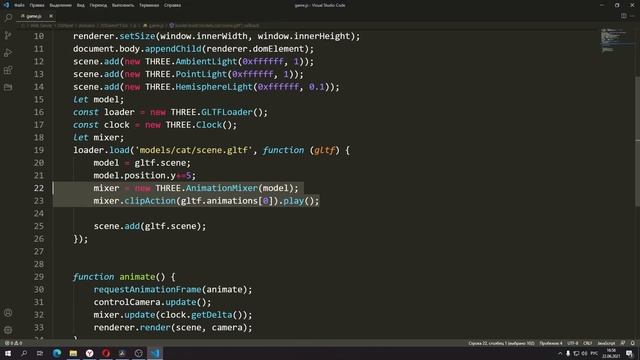Open Windows taskbar search
Screen dimensions: 640x360
pyautogui.click(x=24, y=353)
